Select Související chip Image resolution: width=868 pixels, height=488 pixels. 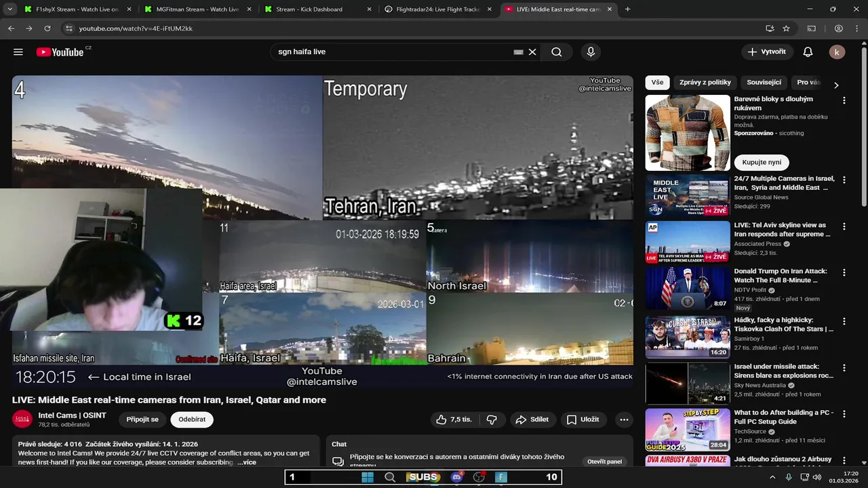point(764,83)
